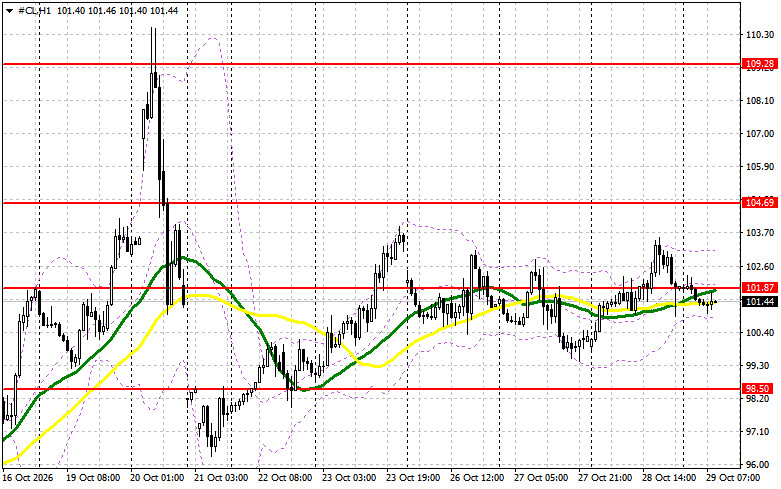
Task: Click the 16 Oct 2026 date label
Action: click(28, 478)
